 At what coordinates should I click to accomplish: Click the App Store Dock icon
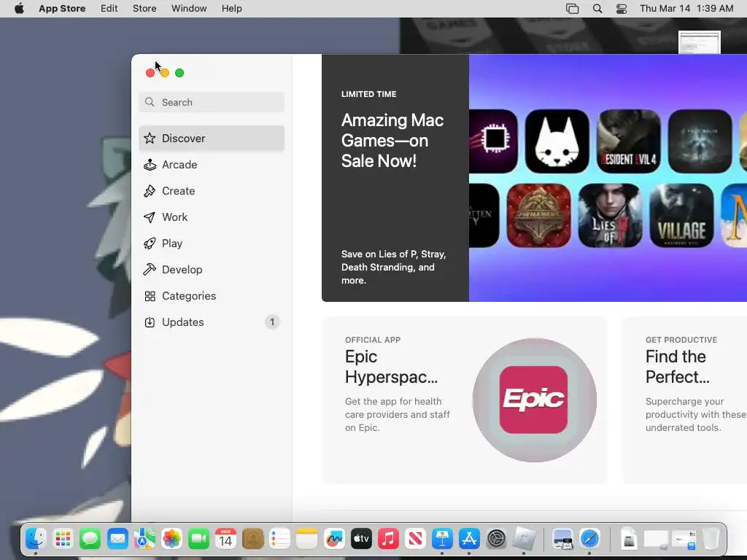click(469, 539)
